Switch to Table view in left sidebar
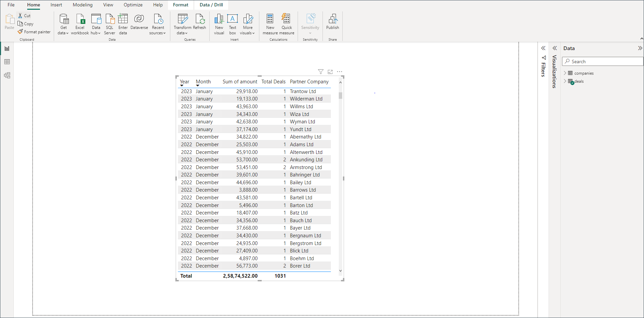 click(7, 62)
